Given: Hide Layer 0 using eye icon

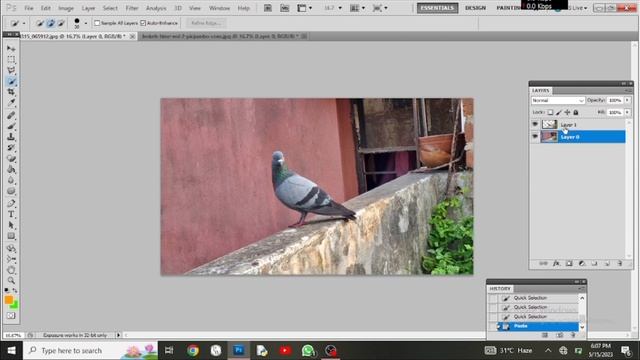Looking at the screenshot, I should (535, 136).
